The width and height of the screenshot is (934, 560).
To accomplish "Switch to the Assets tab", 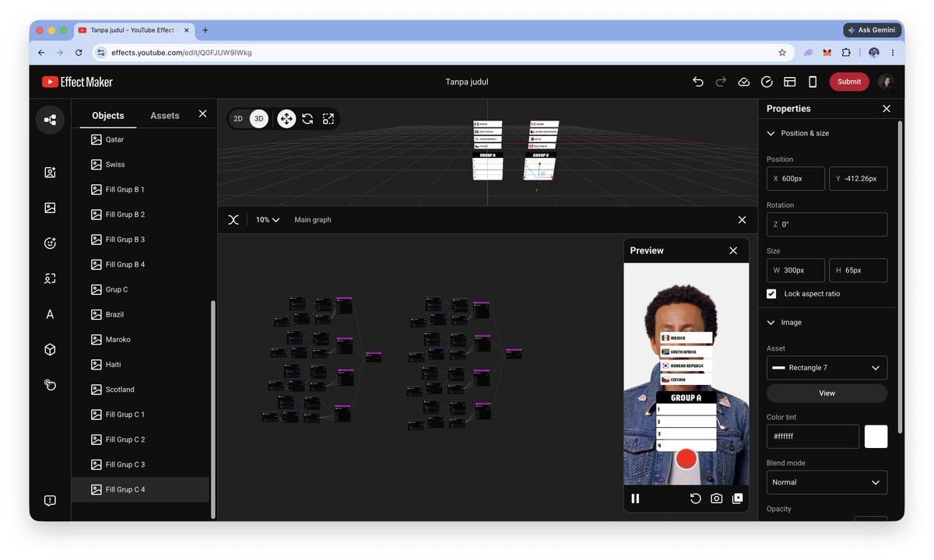I will [165, 116].
